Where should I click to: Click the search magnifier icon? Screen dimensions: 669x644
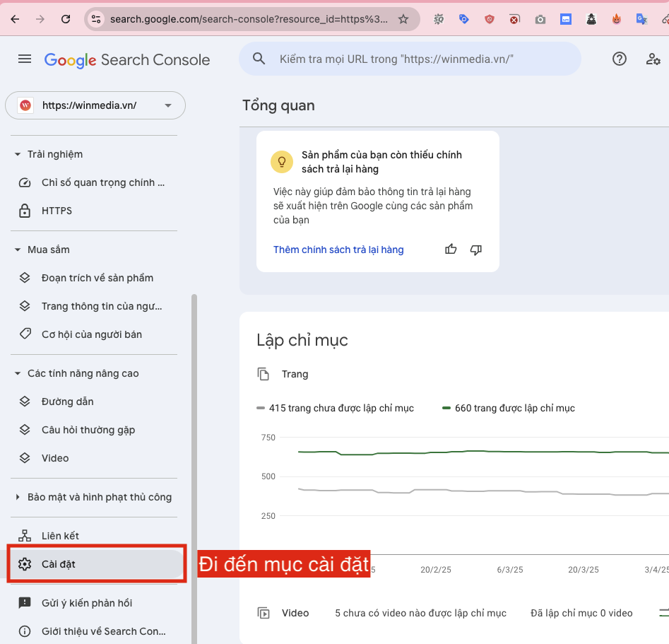[259, 59]
